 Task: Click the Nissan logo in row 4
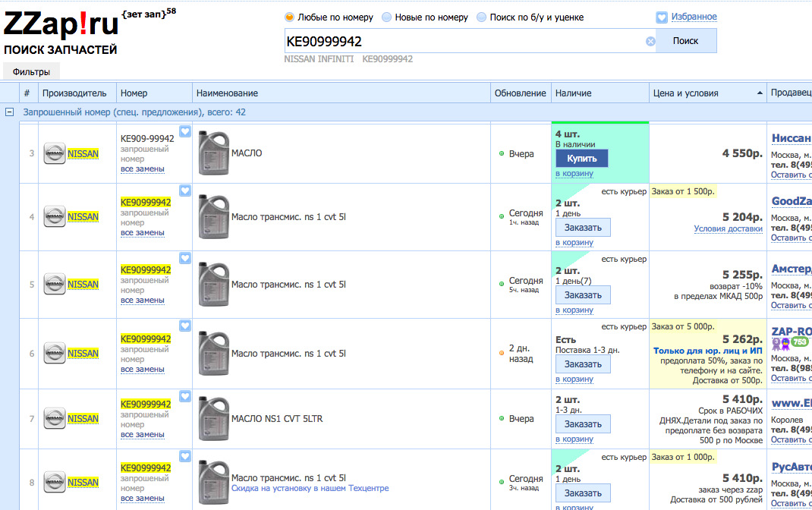55,217
